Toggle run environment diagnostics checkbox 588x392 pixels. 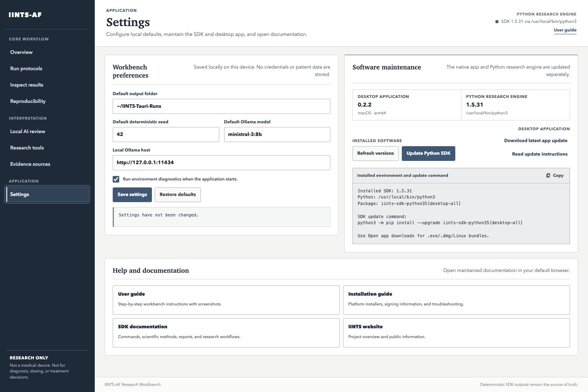pyautogui.click(x=116, y=179)
